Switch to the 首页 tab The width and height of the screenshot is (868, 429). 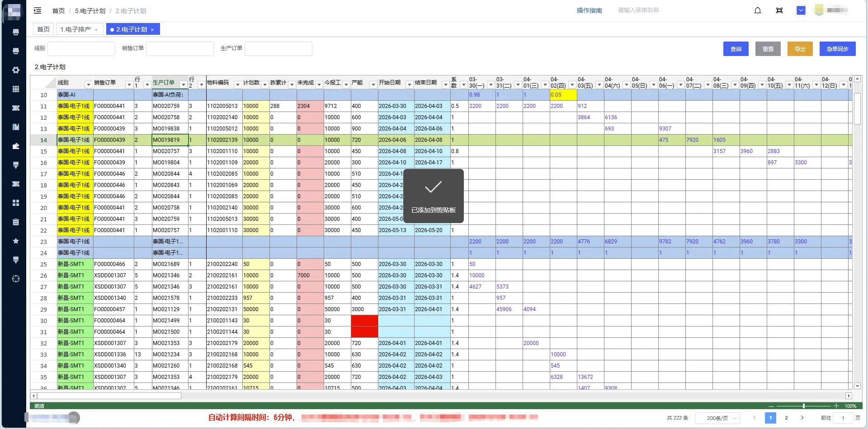pyautogui.click(x=43, y=29)
